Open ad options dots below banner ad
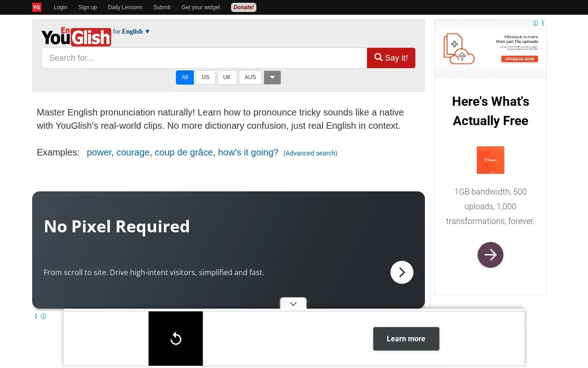The width and height of the screenshot is (588, 368). (x=36, y=316)
